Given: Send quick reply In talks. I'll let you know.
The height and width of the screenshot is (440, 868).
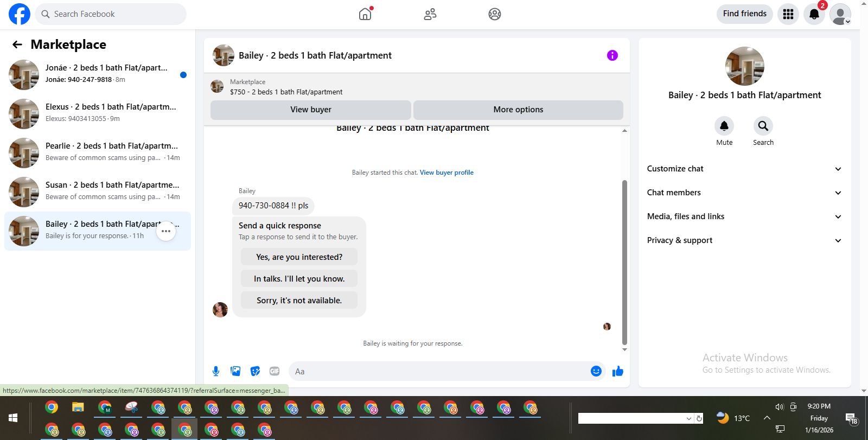Looking at the screenshot, I should coord(299,279).
